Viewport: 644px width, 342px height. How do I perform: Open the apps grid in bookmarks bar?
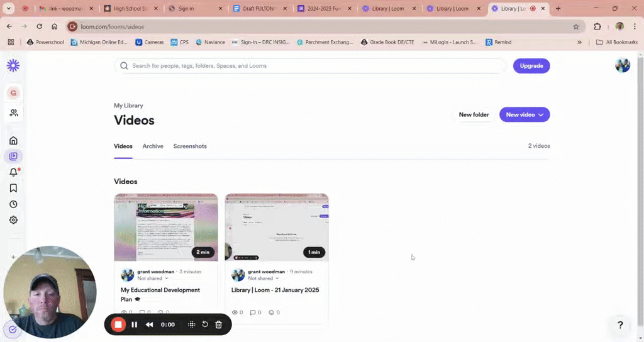(11, 42)
